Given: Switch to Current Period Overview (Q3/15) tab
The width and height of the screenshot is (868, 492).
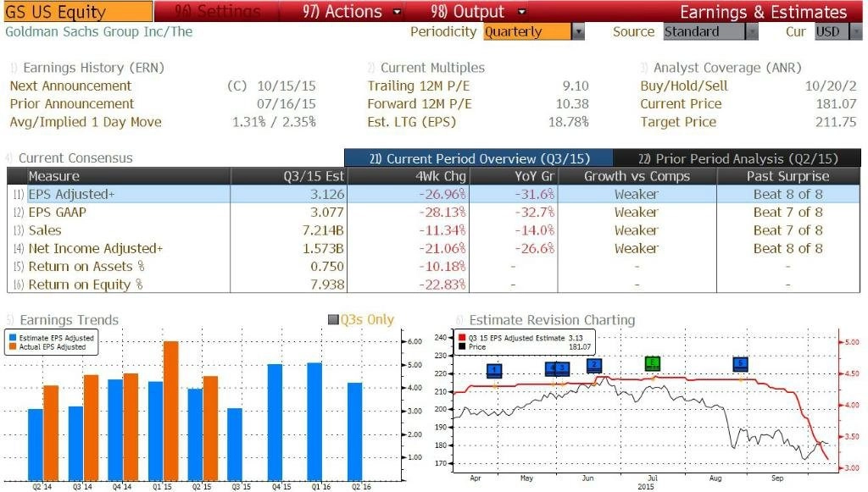Looking at the screenshot, I should coord(479,158).
